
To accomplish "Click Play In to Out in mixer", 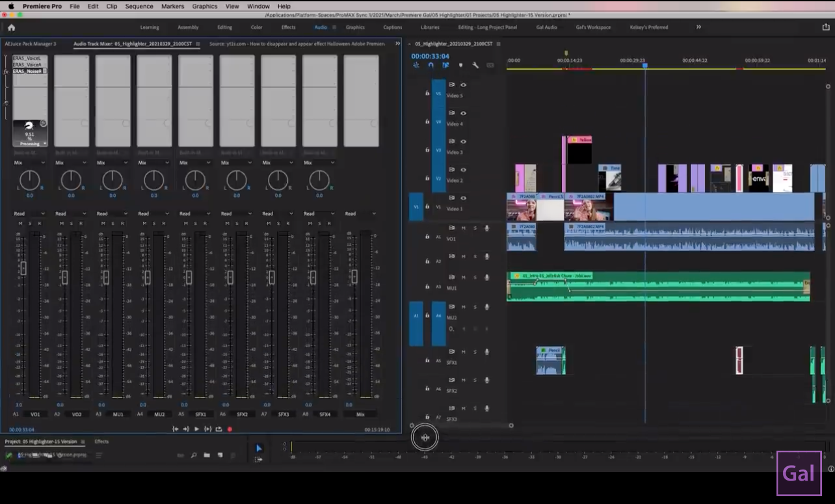I will click(x=207, y=429).
